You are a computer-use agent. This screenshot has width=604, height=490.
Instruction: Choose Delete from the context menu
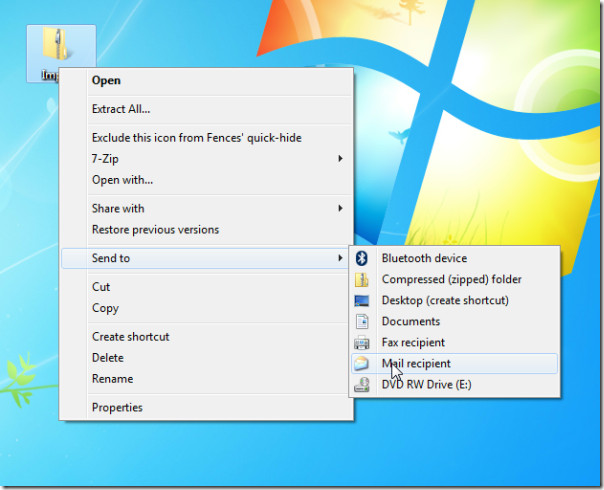coord(206,358)
